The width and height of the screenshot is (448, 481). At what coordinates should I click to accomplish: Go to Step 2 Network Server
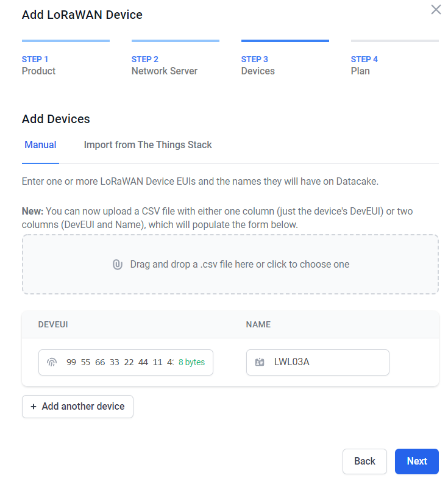pyautogui.click(x=165, y=65)
